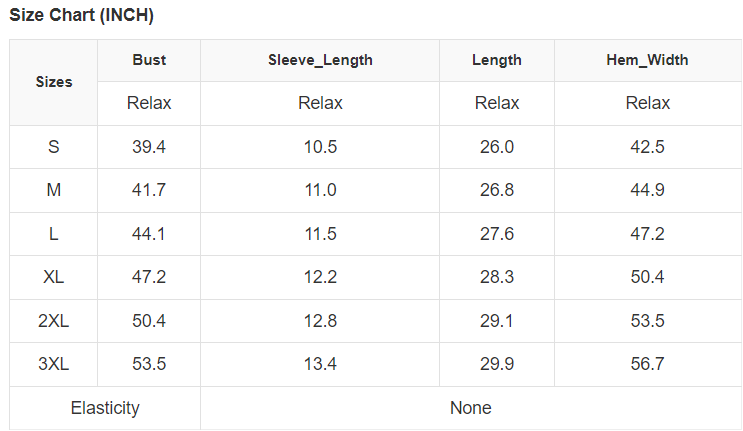
Task: Click the Sleeve_Length column header
Action: pos(320,60)
